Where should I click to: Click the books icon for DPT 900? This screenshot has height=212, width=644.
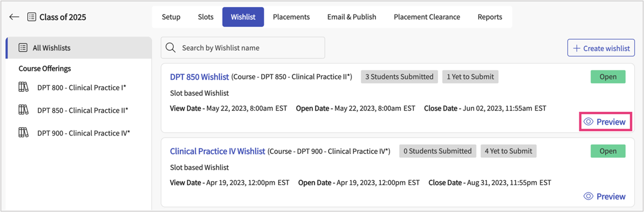coord(24,133)
